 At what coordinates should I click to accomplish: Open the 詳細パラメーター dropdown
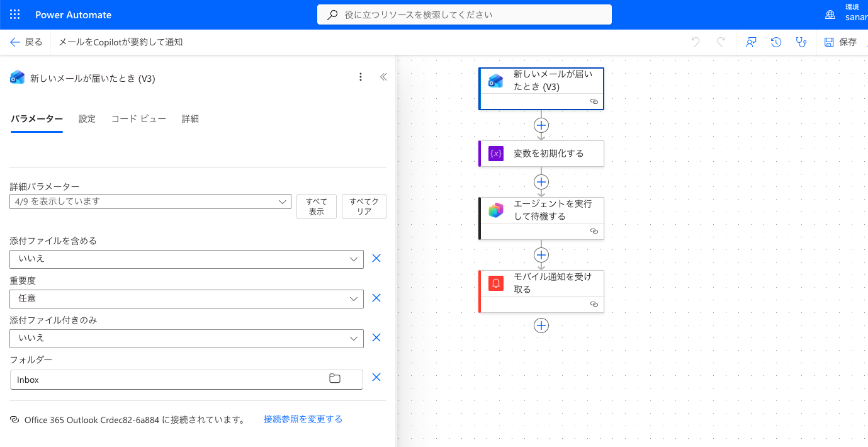(150, 201)
